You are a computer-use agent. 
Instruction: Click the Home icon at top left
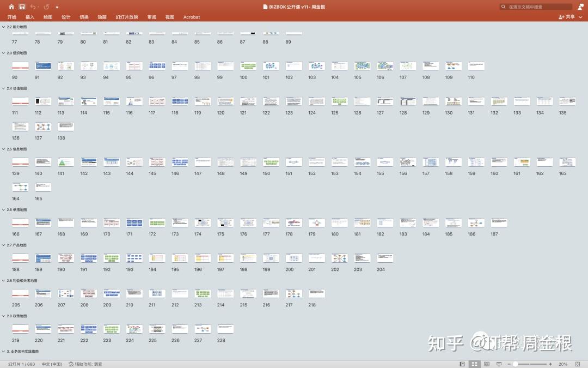(11, 7)
